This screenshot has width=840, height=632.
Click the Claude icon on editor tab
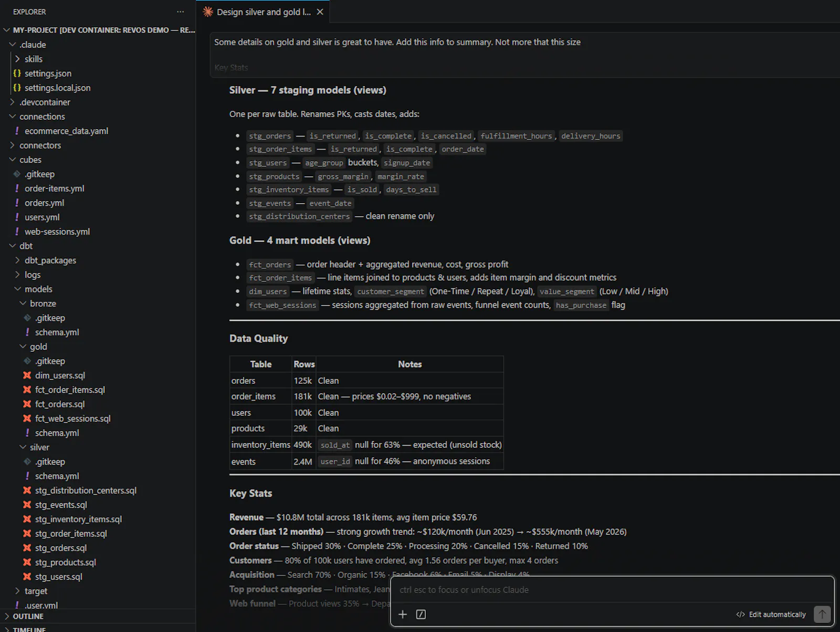point(208,12)
